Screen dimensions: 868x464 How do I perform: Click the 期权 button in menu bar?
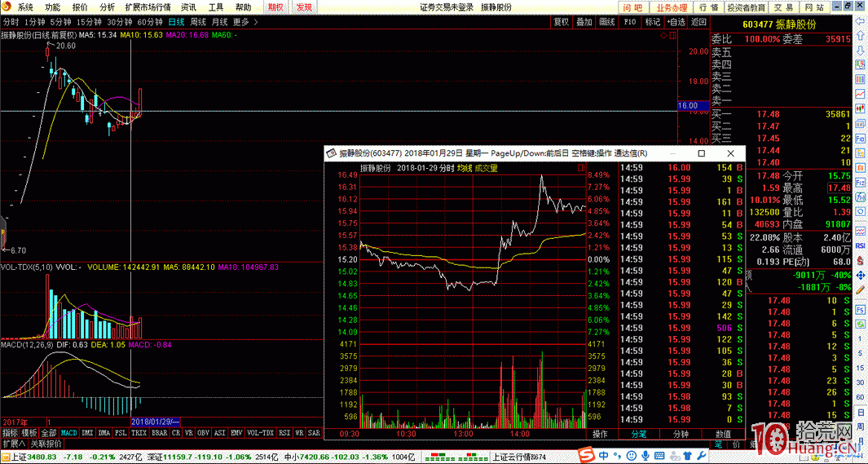click(x=275, y=7)
